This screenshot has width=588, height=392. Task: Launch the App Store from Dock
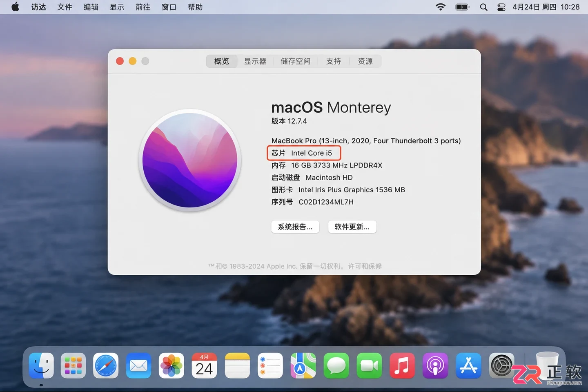point(468,365)
